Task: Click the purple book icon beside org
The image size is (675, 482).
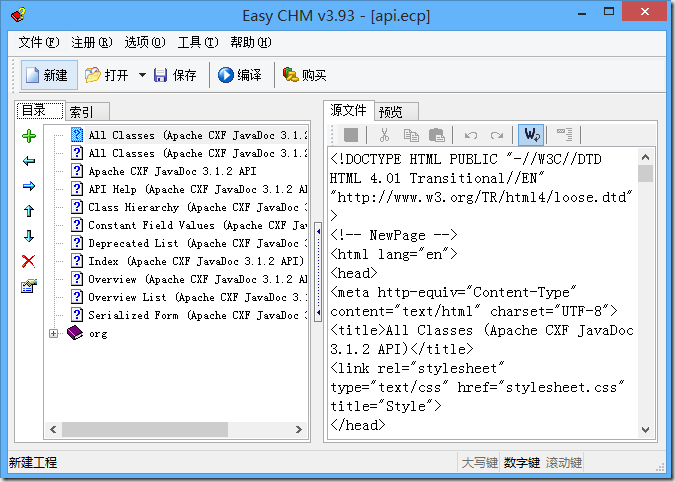Action: click(x=75, y=333)
